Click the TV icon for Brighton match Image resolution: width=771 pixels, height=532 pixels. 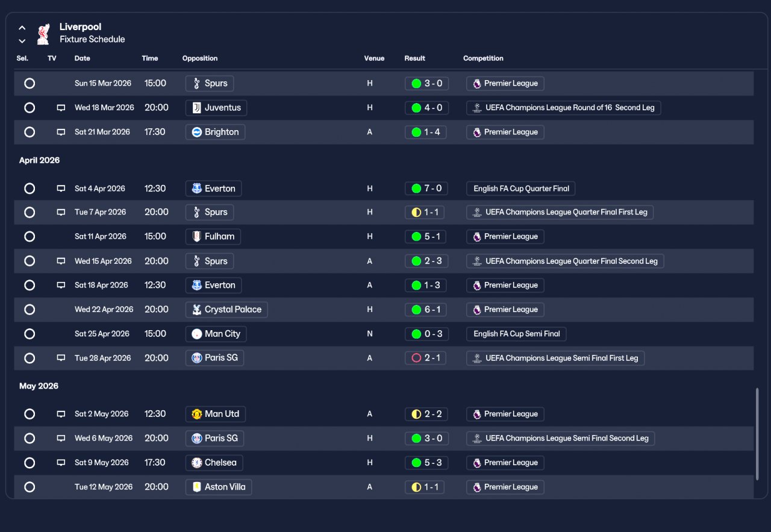point(61,132)
